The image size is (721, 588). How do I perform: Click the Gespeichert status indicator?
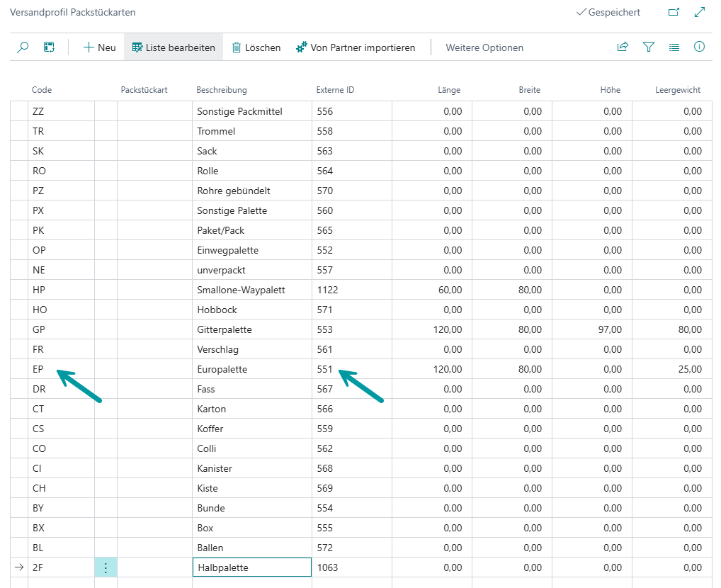[x=608, y=12]
